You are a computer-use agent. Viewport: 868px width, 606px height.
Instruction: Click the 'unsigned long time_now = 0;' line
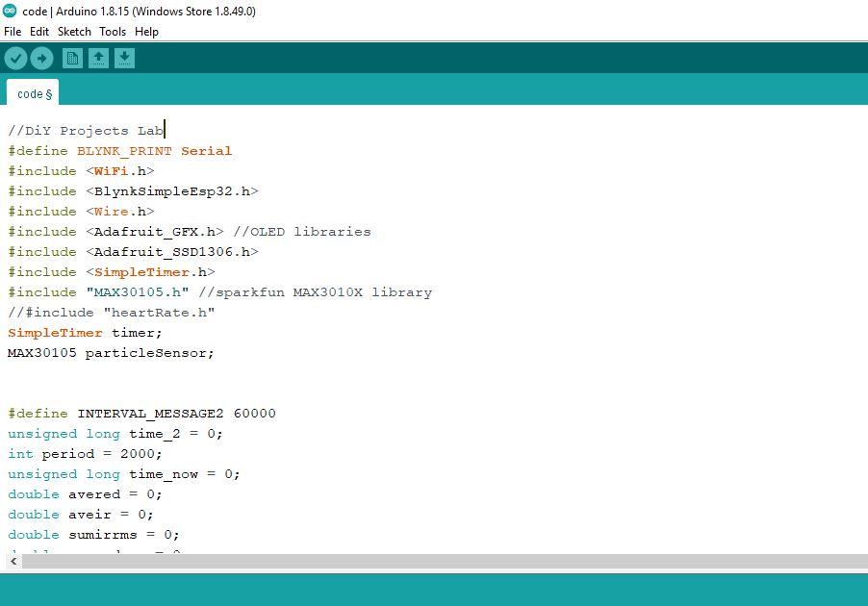pyautogui.click(x=124, y=474)
